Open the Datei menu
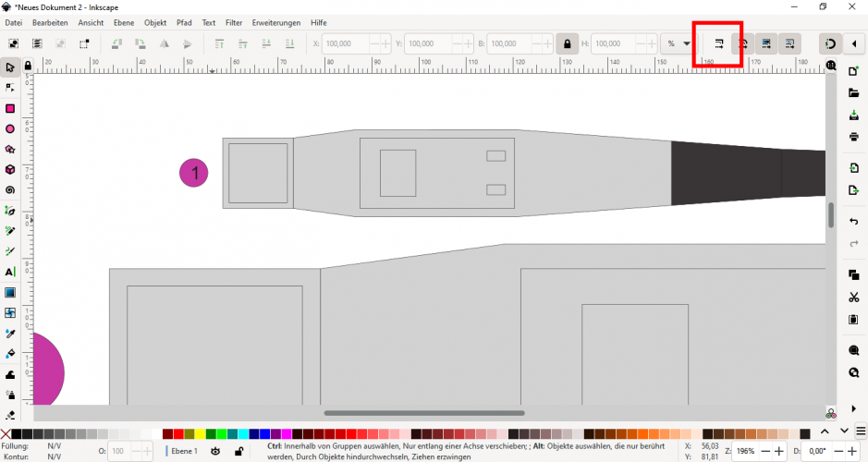 14,23
